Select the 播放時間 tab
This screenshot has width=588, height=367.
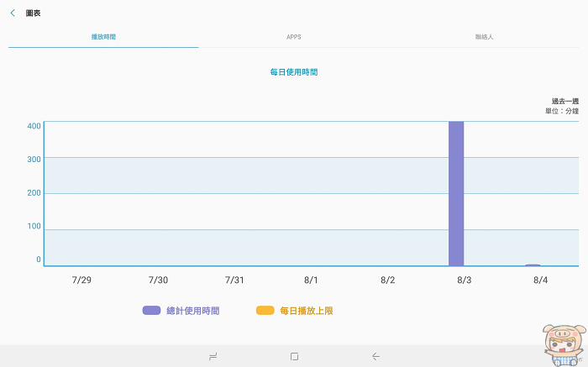tap(103, 37)
